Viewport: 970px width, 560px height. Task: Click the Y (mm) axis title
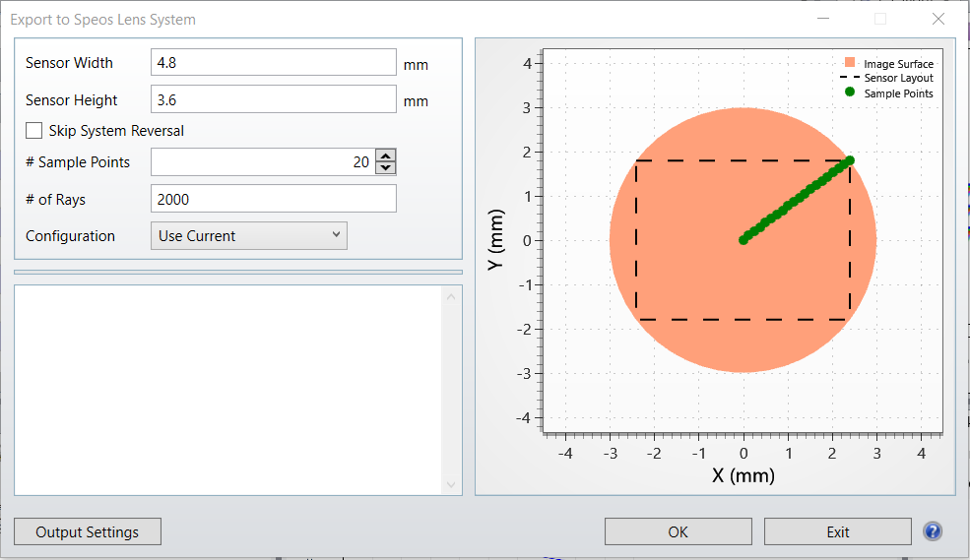point(495,240)
